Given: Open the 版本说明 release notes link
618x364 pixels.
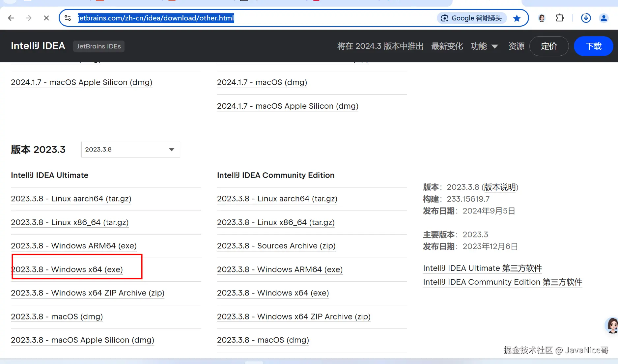Looking at the screenshot, I should click(500, 187).
